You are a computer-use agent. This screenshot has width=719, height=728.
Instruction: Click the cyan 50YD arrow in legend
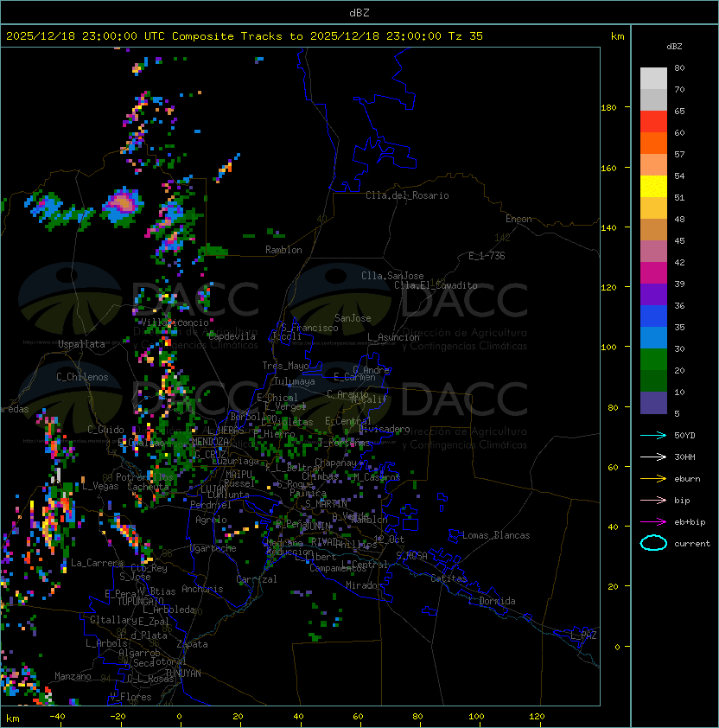click(x=653, y=435)
